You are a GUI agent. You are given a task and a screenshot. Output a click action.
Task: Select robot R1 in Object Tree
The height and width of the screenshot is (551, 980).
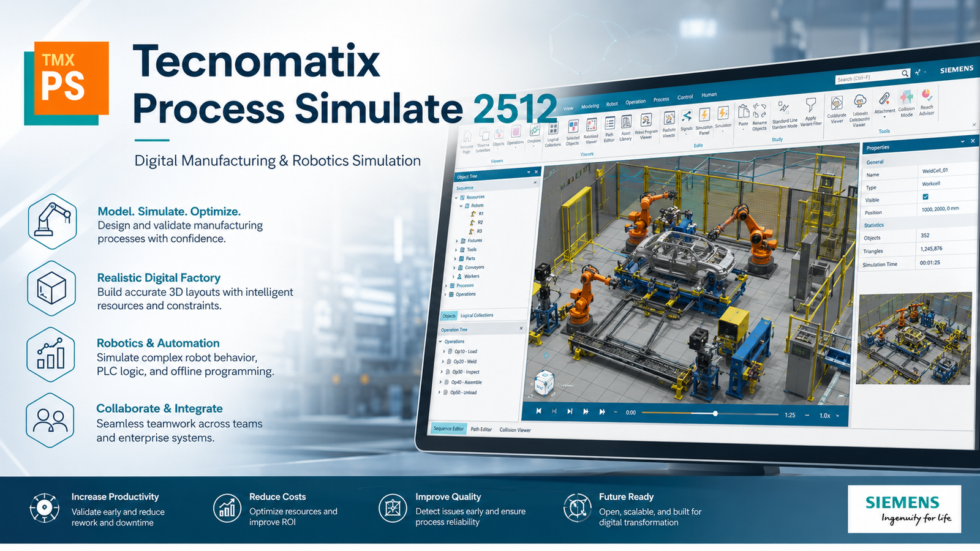click(478, 214)
